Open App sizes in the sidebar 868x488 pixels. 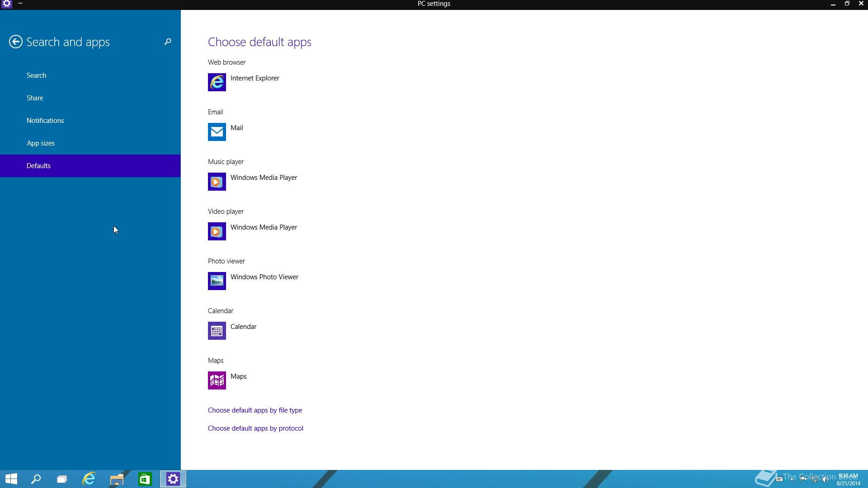[x=90, y=143]
